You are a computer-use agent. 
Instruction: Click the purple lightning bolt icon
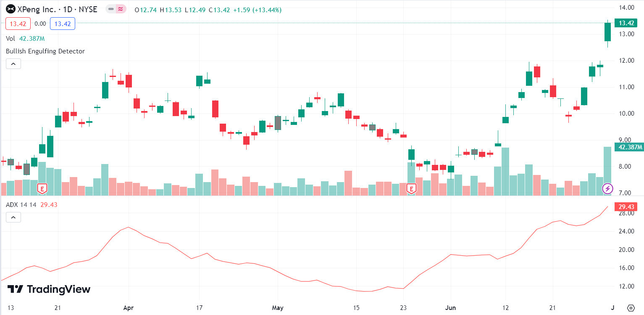[607, 188]
